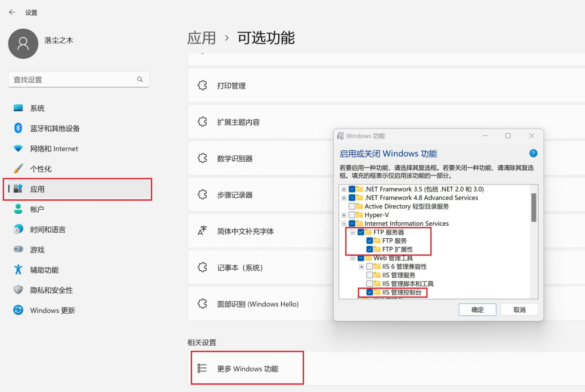Select the "FTP 扩展性" row label

pyautogui.click(x=398, y=249)
